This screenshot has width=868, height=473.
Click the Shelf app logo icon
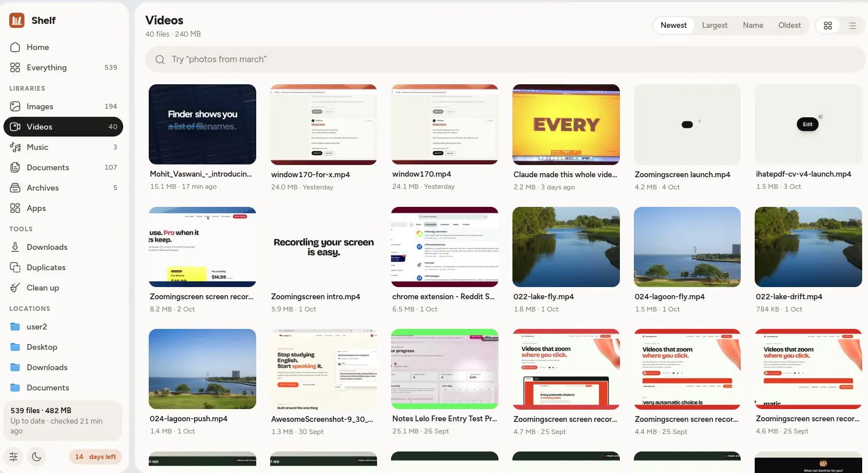coord(17,20)
